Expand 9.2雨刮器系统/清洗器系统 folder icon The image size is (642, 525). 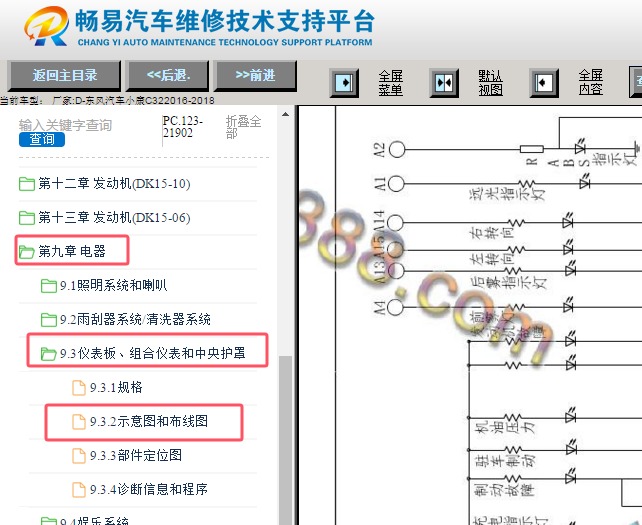coord(49,319)
